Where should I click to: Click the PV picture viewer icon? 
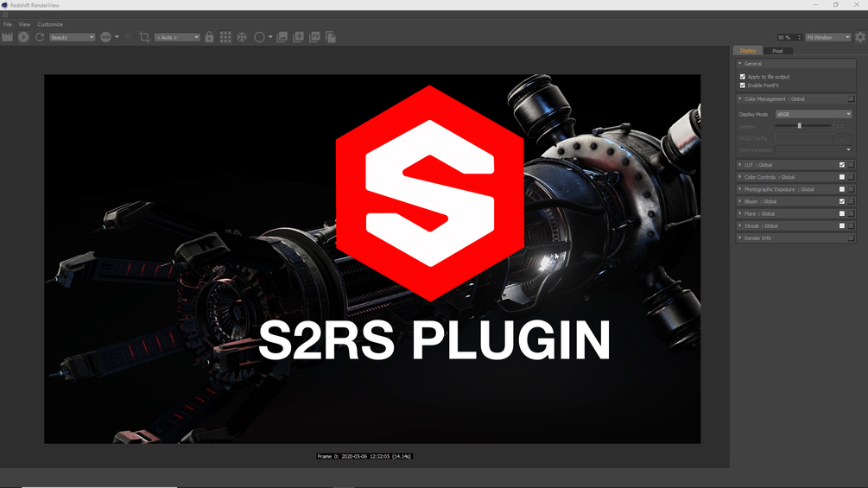click(x=314, y=37)
